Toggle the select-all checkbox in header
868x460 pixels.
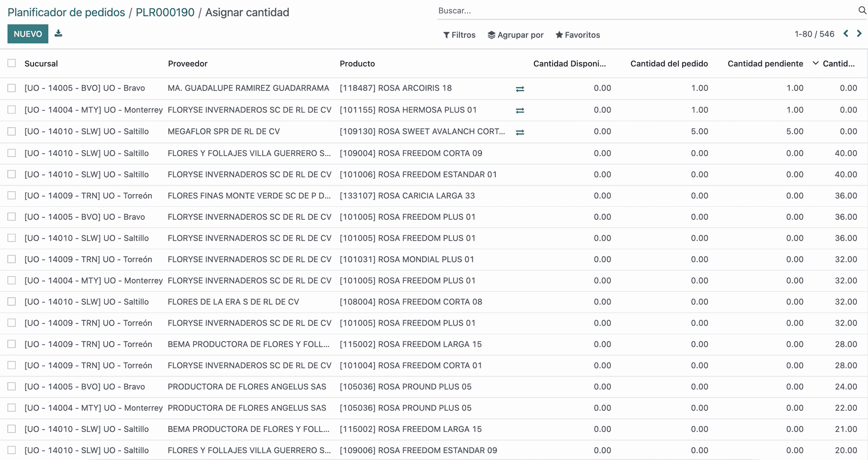click(12, 63)
